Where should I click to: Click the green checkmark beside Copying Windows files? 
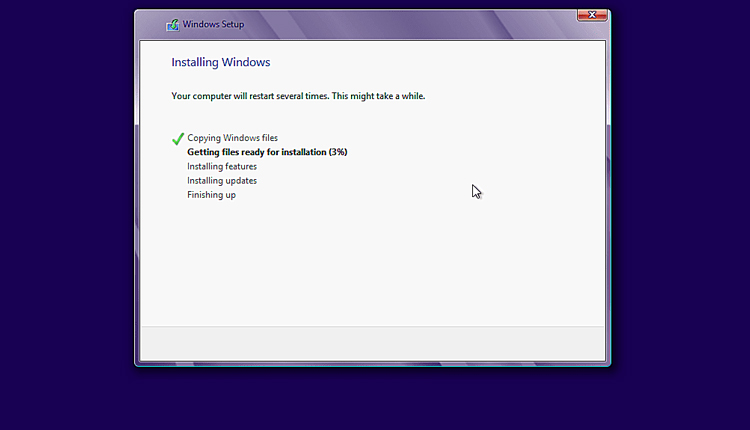coord(178,139)
